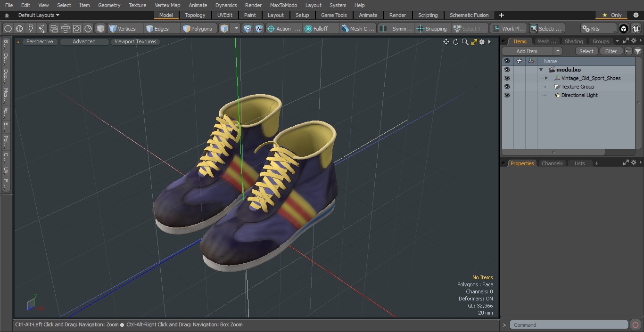Viewport: 644px width, 332px height.
Task: Switch to the UVEdit layout tab
Action: point(225,15)
